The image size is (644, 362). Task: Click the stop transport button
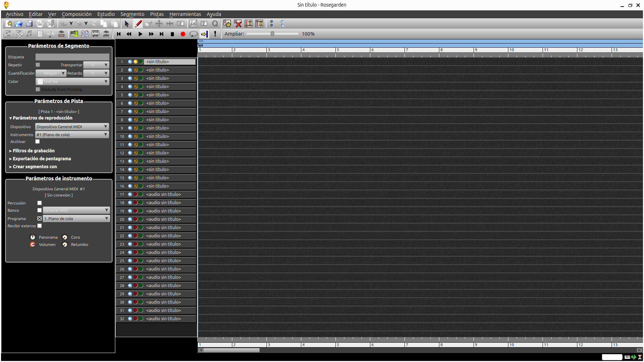click(x=172, y=34)
